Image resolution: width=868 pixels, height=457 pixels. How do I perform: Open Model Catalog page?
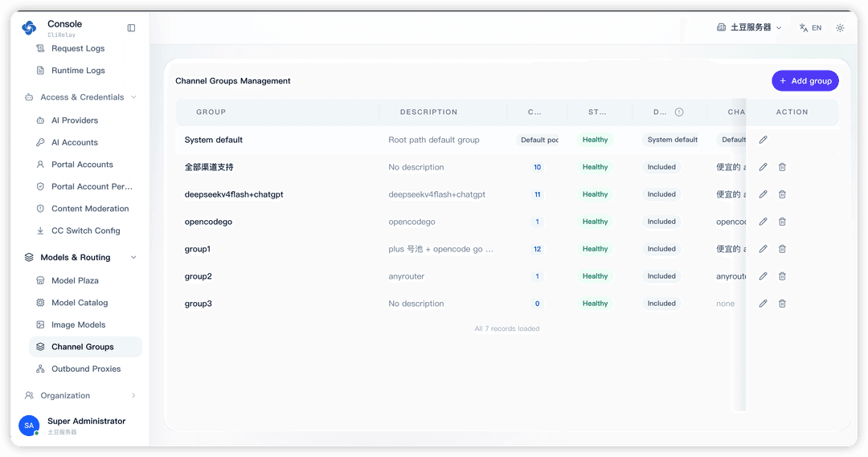(79, 303)
